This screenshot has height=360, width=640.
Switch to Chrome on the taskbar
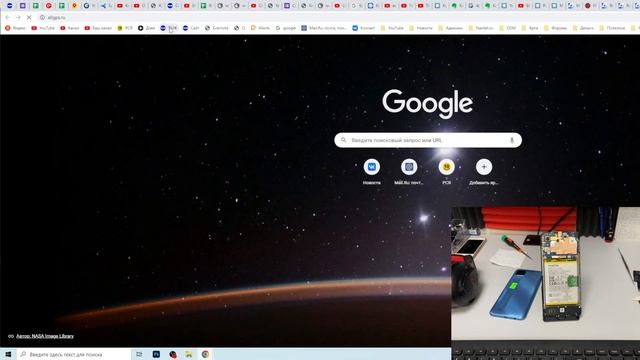[205, 354]
